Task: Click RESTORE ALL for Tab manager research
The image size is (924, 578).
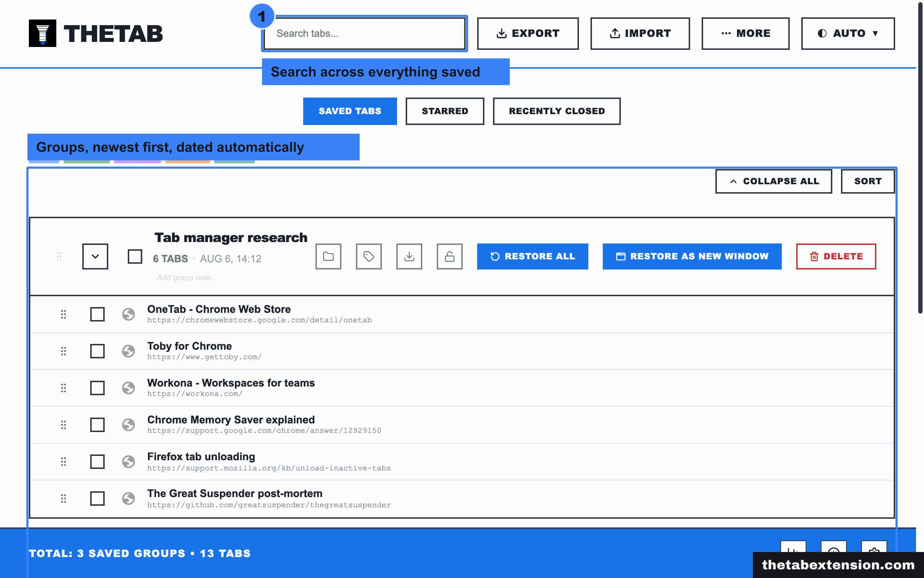Action: click(x=533, y=256)
